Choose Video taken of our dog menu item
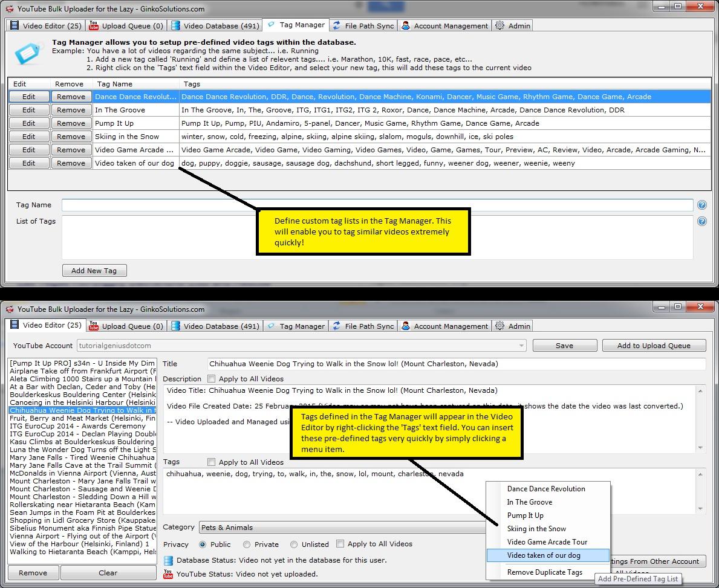 coord(548,555)
